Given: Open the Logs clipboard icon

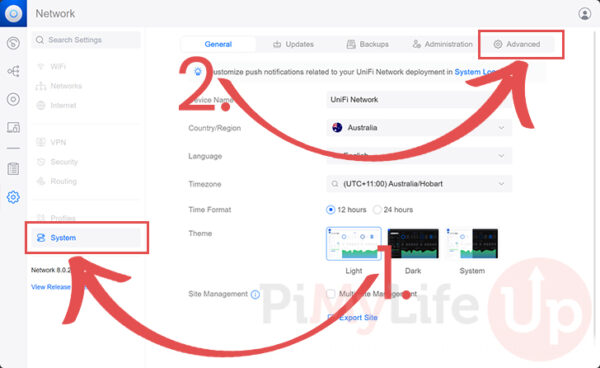Looking at the screenshot, I should [x=13, y=169].
